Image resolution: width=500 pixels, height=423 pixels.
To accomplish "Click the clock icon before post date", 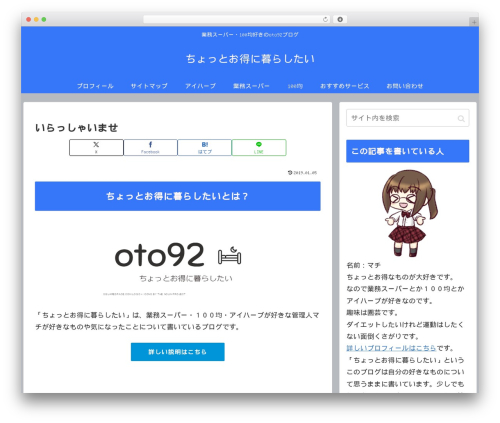I will [290, 173].
